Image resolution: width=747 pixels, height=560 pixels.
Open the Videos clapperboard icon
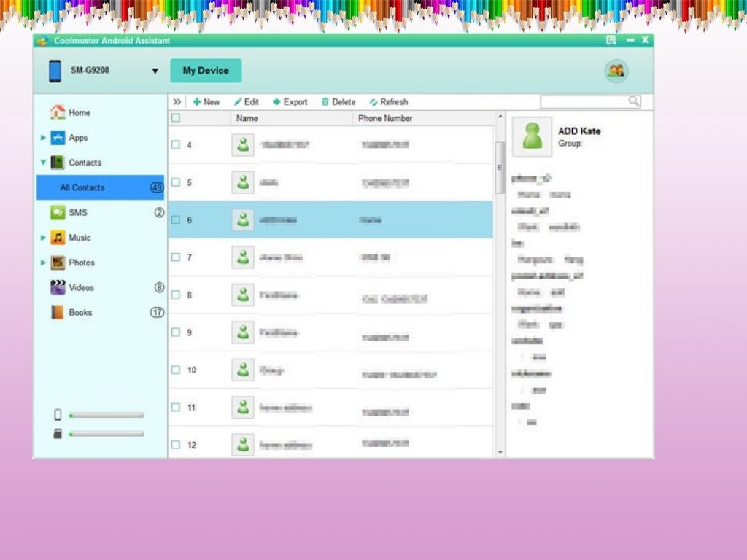[58, 287]
